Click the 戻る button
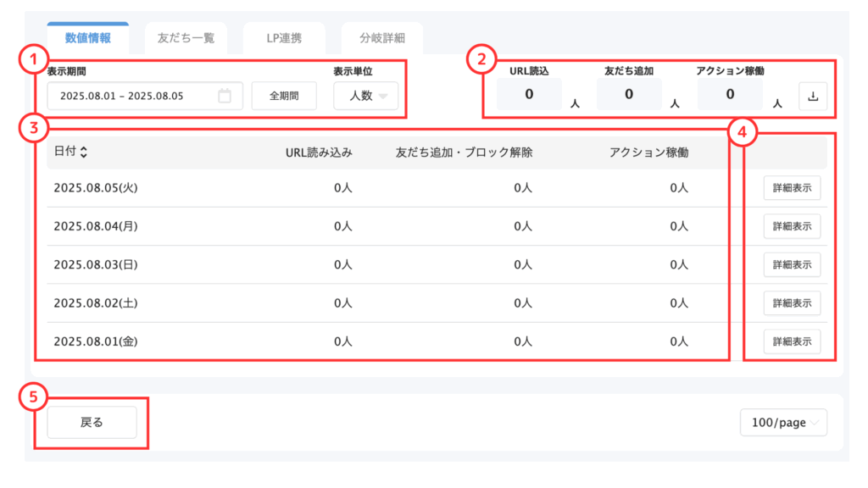868x488 pixels. 92,422
